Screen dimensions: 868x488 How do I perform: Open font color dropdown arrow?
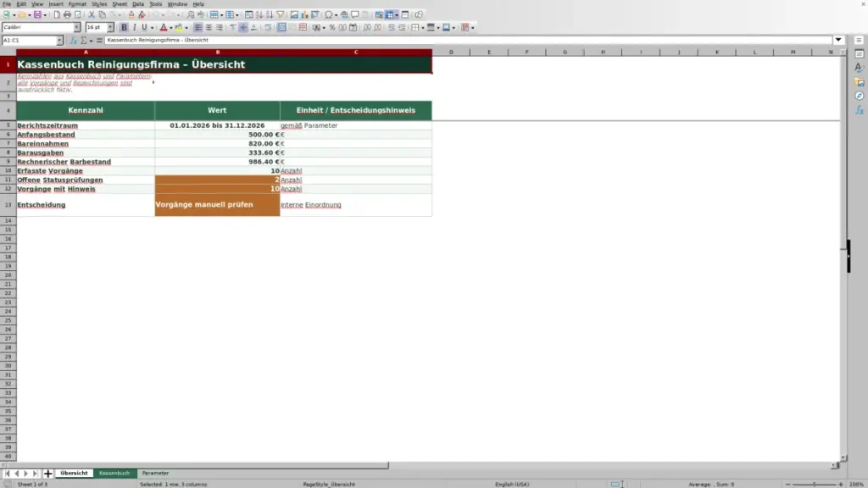(171, 28)
